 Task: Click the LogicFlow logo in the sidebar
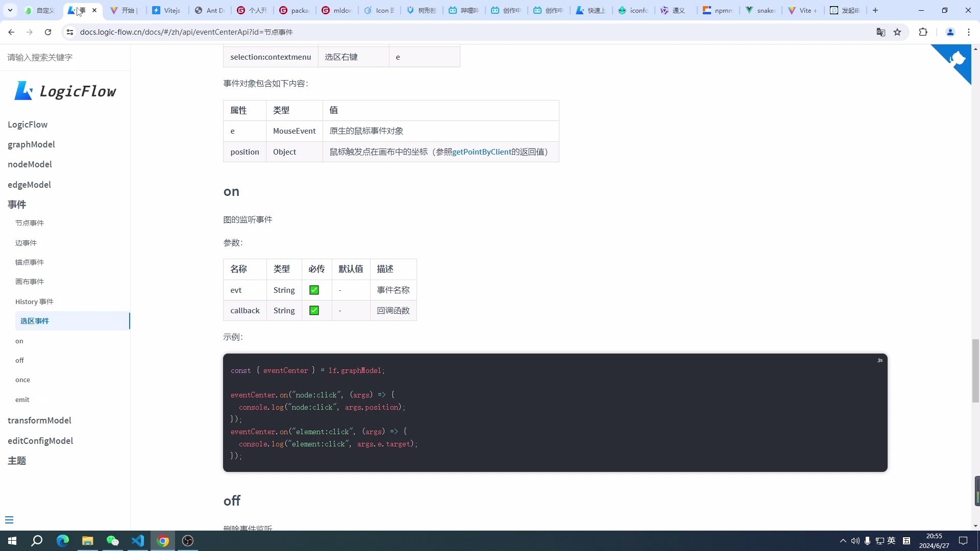tap(65, 90)
